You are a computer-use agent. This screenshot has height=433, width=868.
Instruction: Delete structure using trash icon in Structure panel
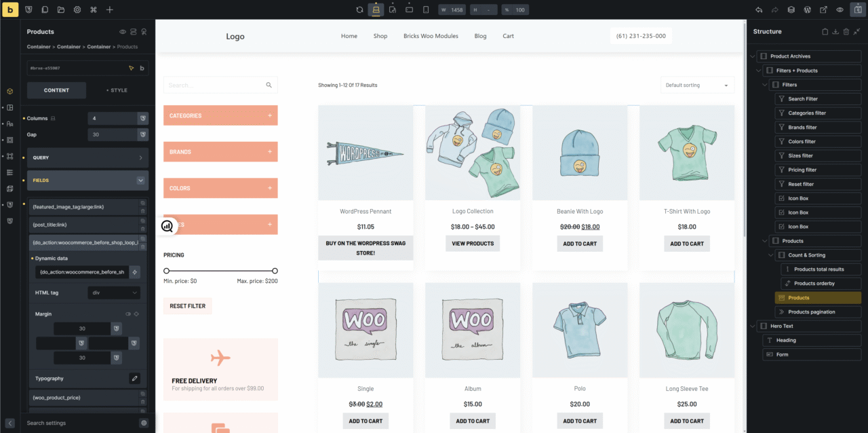847,32
